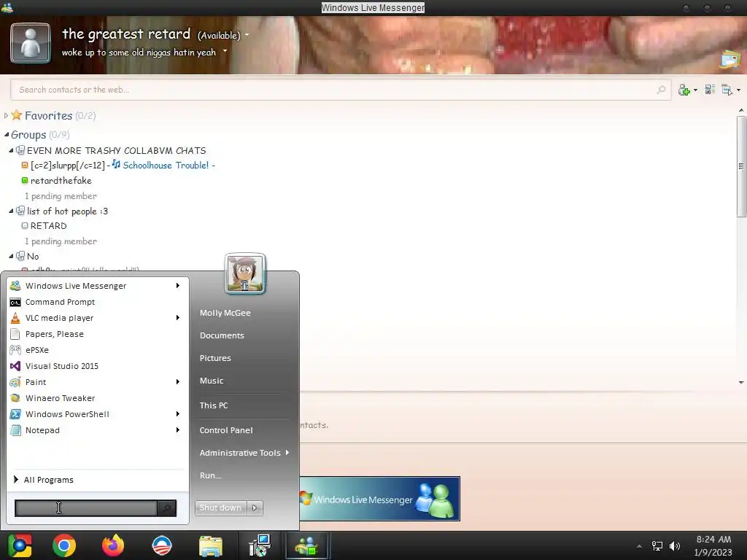Click the Messenger profile picture avatar
Image resolution: width=747 pixels, height=560 pixels.
tap(31, 43)
